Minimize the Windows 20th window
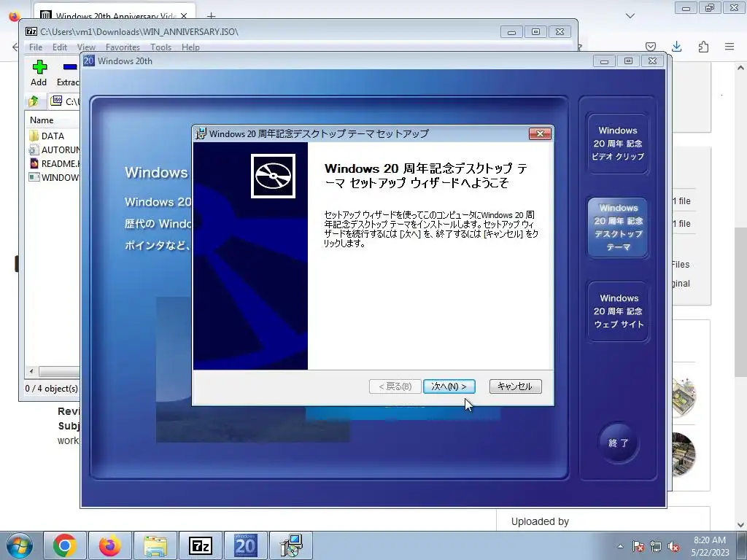 pyautogui.click(x=604, y=61)
